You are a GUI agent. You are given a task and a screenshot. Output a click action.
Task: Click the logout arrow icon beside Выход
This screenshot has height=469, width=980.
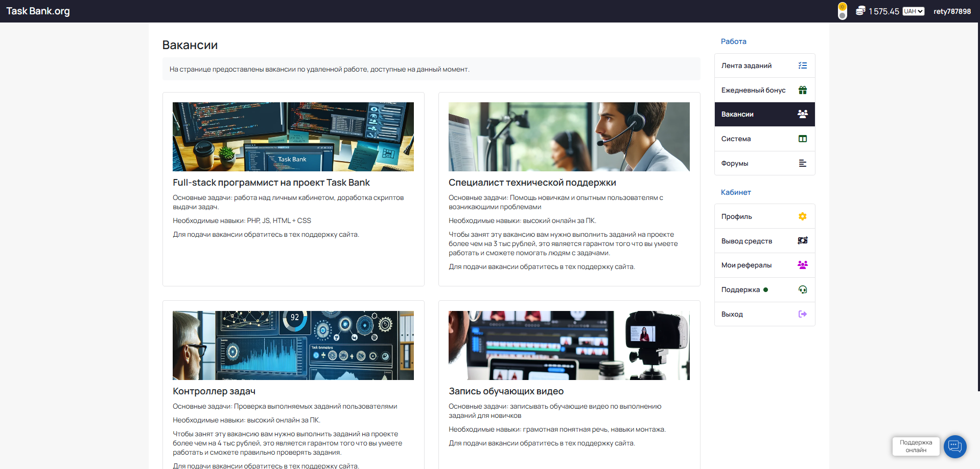pos(802,314)
